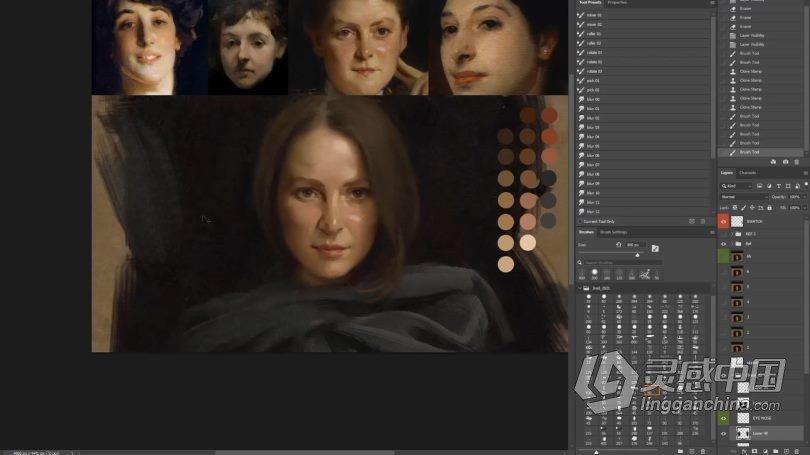
Task: Select the SWATCH layer name
Action: tap(754, 222)
